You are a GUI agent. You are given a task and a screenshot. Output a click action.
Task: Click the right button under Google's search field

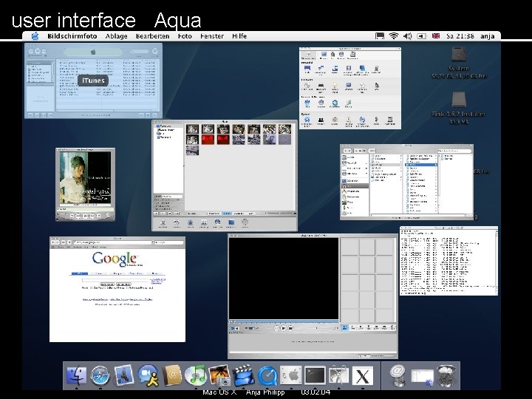coord(123,284)
